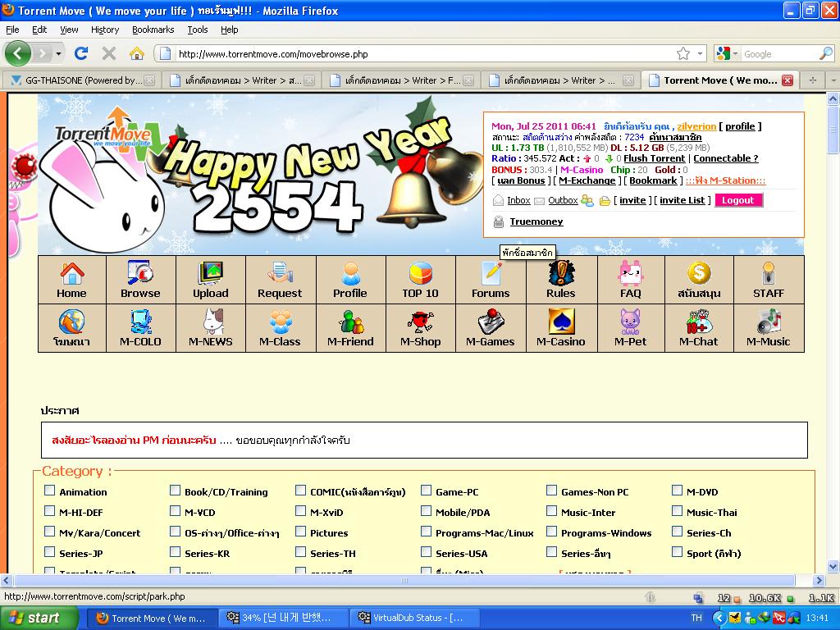Open the M-Casino spade icon
Viewport: 840px width, 630px height.
pyautogui.click(x=561, y=322)
